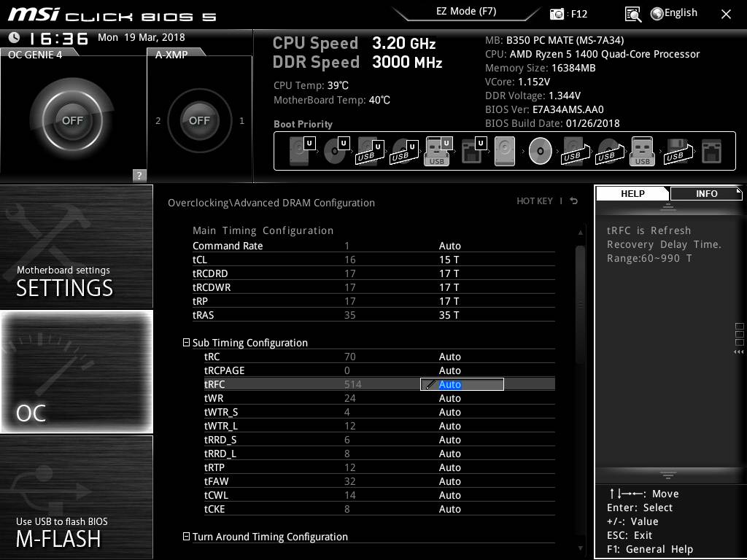Image resolution: width=747 pixels, height=560 pixels.
Task: Edit the tRCDRD 17 T value
Action: 449,273
